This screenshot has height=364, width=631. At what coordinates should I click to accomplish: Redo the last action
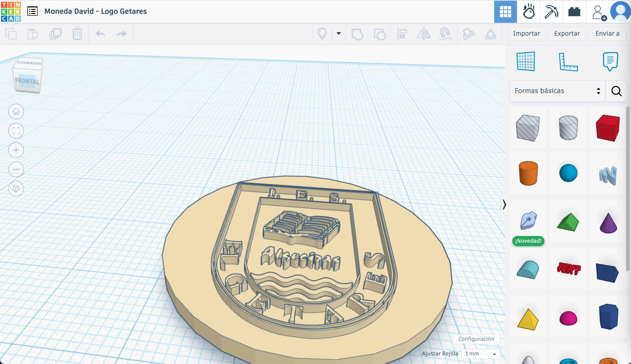121,34
